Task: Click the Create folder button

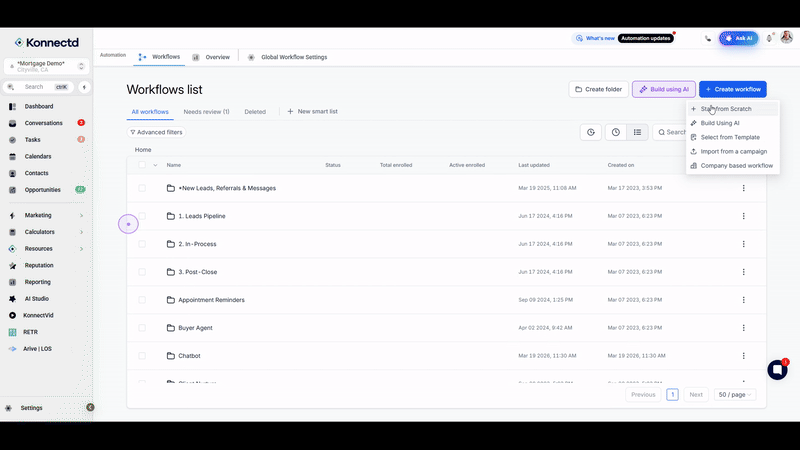Action: [598, 89]
